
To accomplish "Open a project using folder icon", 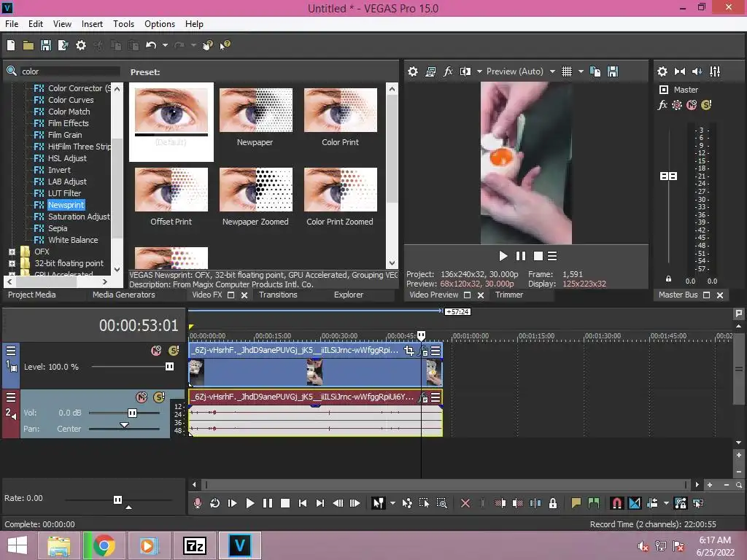I will (x=28, y=45).
